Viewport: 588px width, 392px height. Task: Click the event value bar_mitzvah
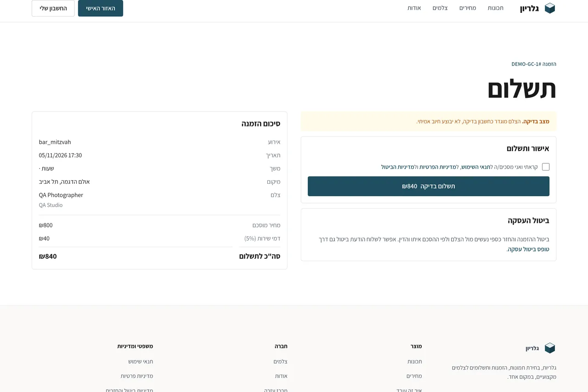[55, 142]
